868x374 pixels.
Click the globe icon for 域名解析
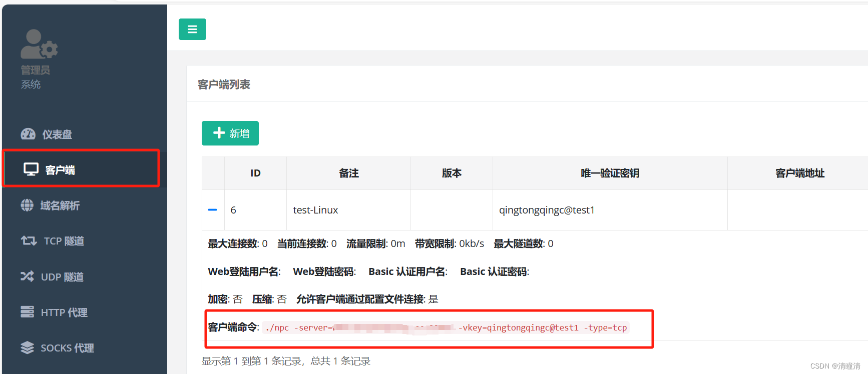pos(27,205)
